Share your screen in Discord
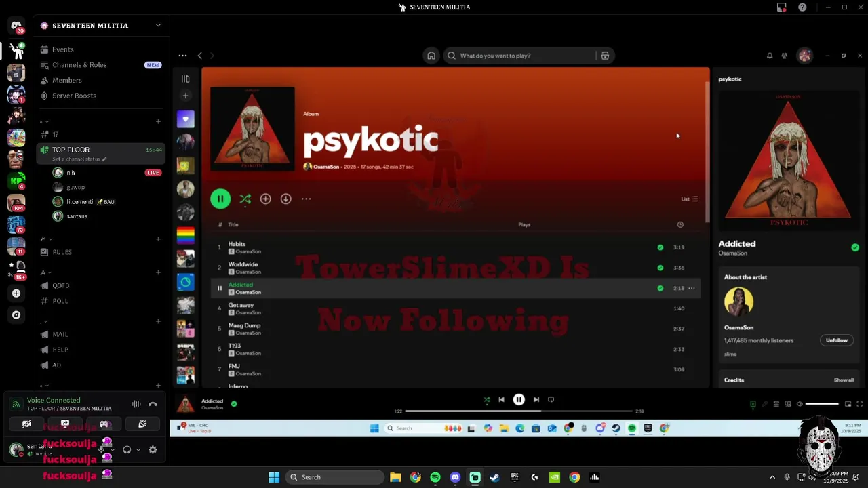868x488 pixels. [x=65, y=424]
